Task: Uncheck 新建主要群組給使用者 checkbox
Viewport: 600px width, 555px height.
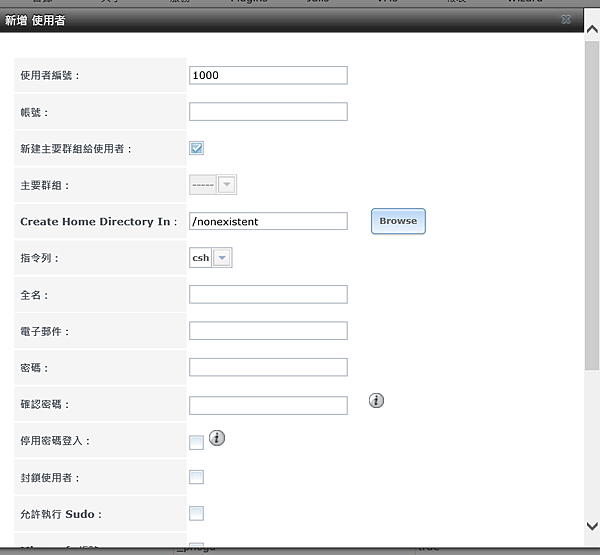Action: (x=196, y=148)
